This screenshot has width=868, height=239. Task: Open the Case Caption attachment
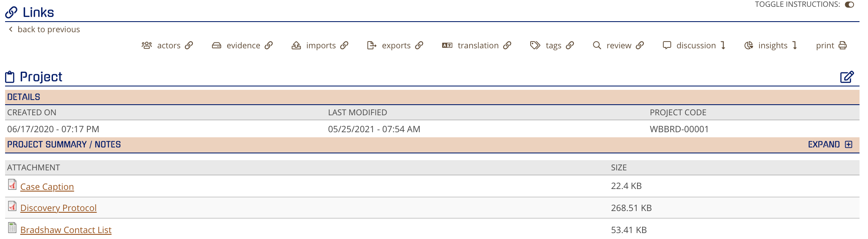tap(47, 186)
